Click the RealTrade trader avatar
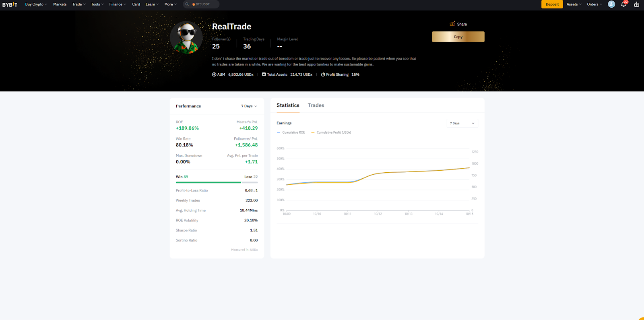Image resolution: width=644 pixels, height=320 pixels. click(187, 38)
